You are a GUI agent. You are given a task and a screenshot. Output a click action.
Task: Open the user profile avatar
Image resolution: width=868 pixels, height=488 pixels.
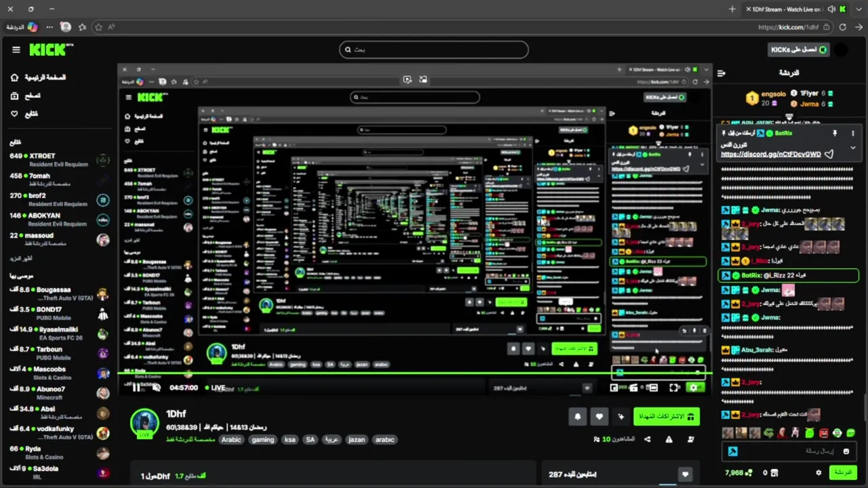[841, 49]
